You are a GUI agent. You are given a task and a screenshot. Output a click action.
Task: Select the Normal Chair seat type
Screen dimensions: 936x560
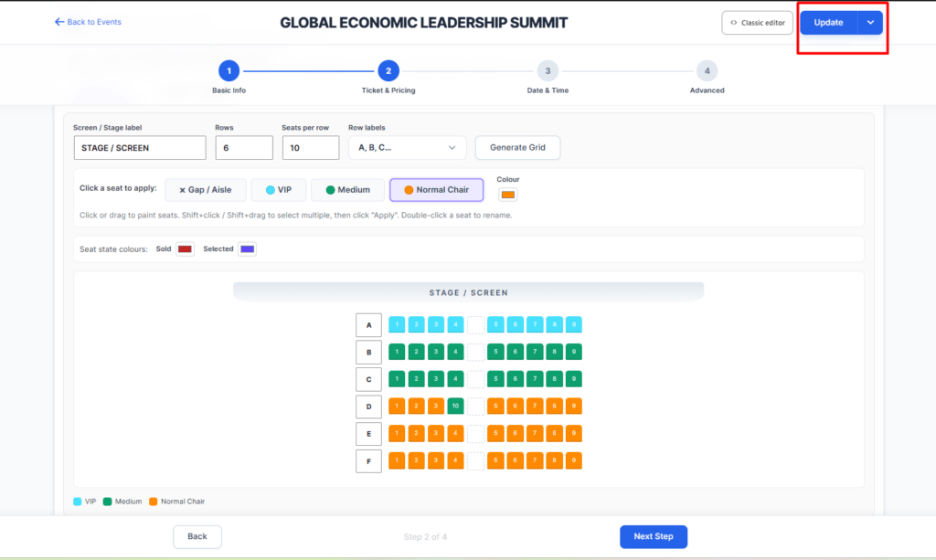coord(436,190)
